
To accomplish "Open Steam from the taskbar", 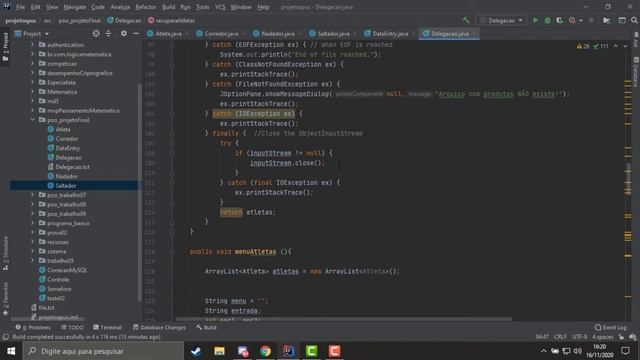I will coord(196,351).
